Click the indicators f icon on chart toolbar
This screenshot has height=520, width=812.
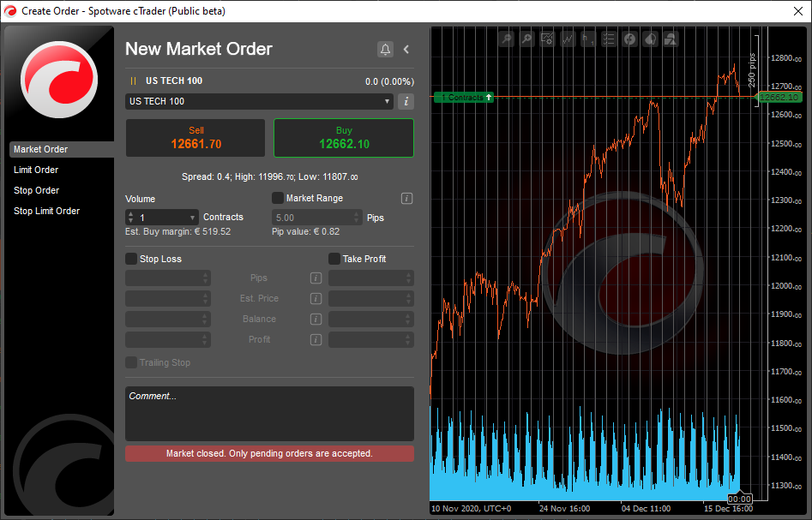coord(629,39)
